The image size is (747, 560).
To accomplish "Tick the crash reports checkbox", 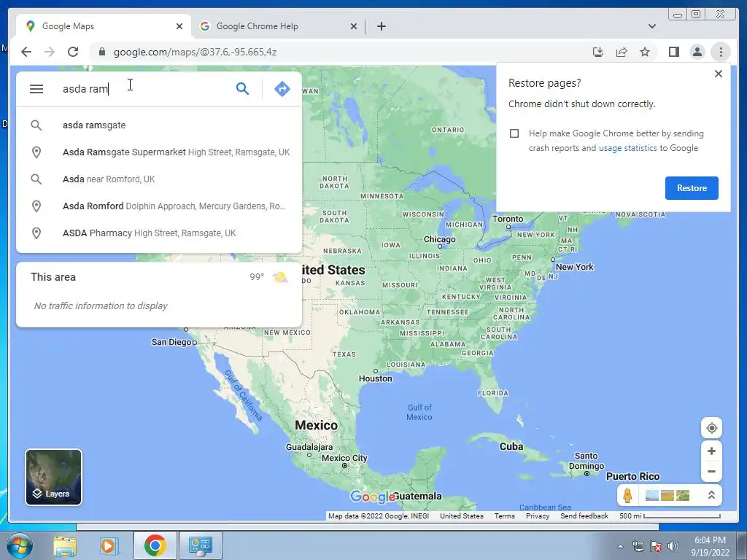I will 514,133.
